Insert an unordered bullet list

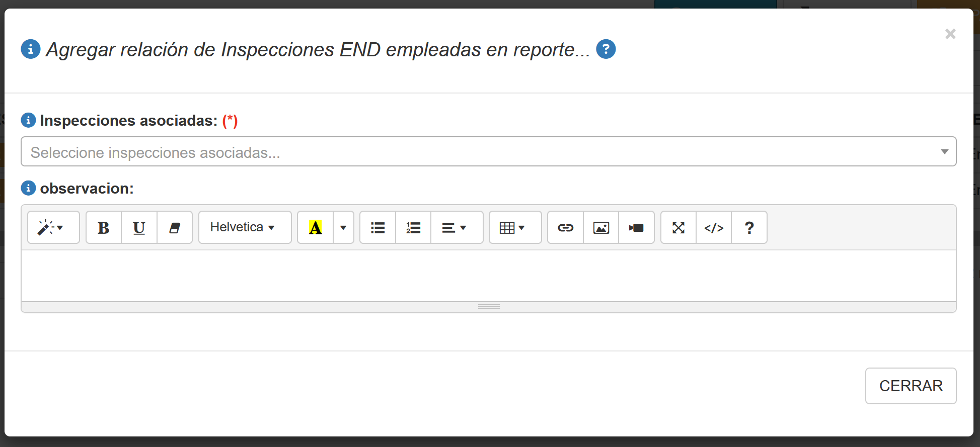pyautogui.click(x=378, y=228)
